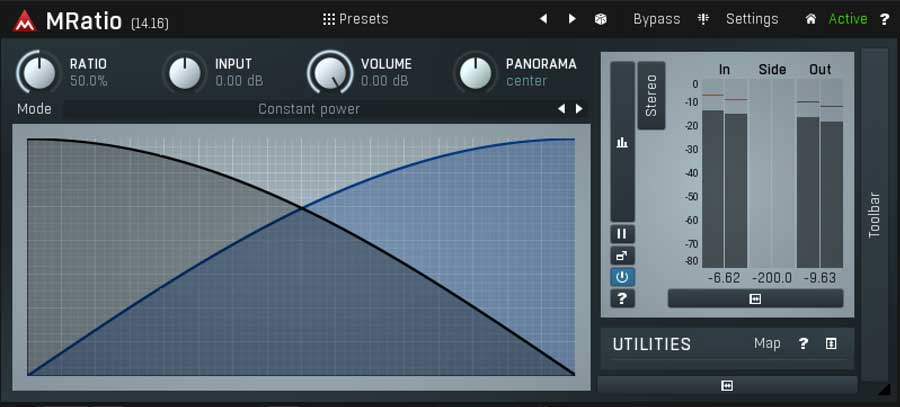Screen dimensions: 900x407
Task: Click the Map button in Utilities
Action: 767,344
